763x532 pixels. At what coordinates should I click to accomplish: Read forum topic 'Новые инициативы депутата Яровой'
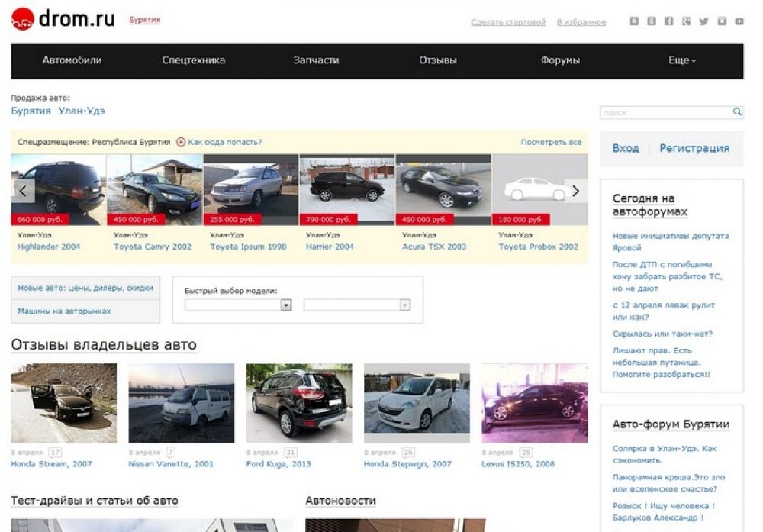point(671,242)
